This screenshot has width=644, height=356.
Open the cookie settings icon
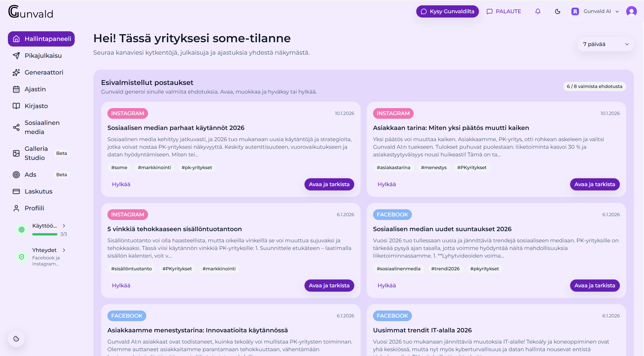click(x=16, y=339)
